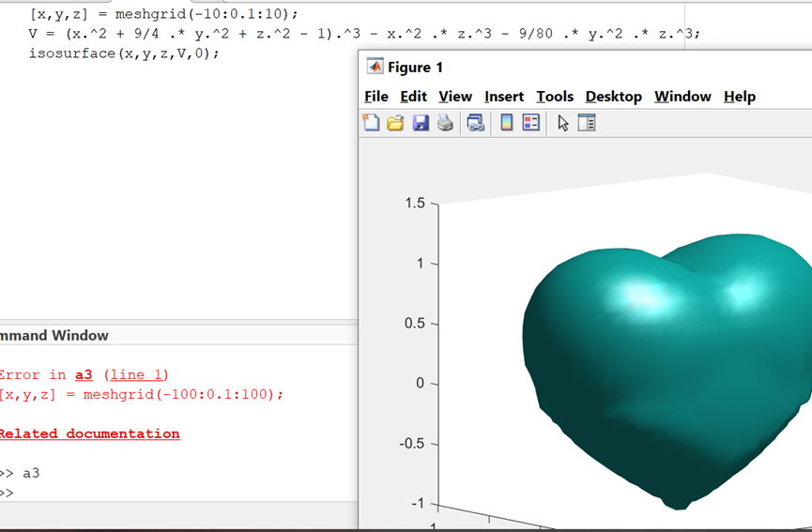
Task: Insert a legend using the toolbar icon
Action: tap(531, 123)
